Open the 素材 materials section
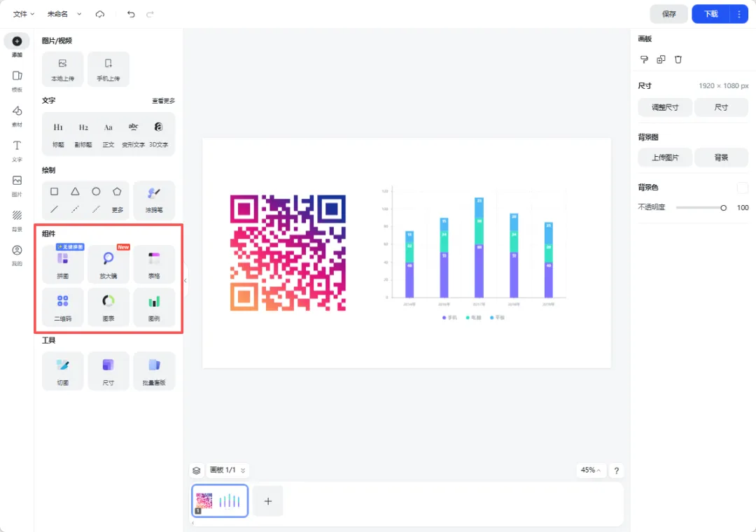 [x=17, y=116]
